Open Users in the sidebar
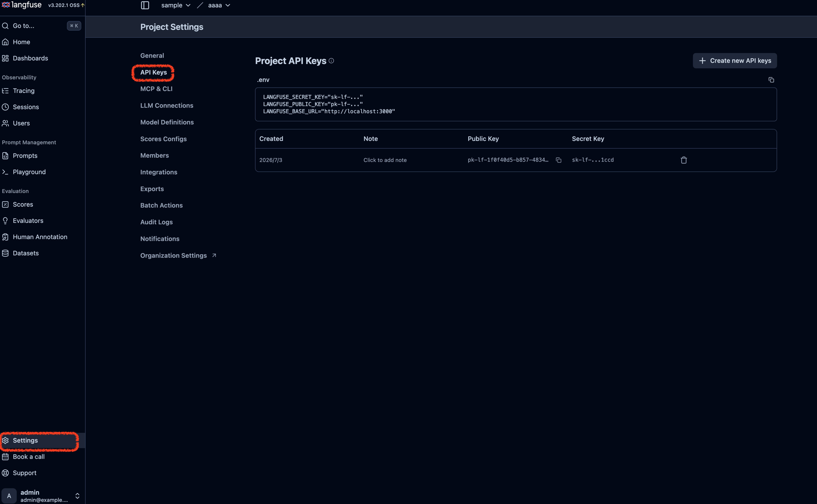This screenshot has height=504, width=817. [21, 123]
